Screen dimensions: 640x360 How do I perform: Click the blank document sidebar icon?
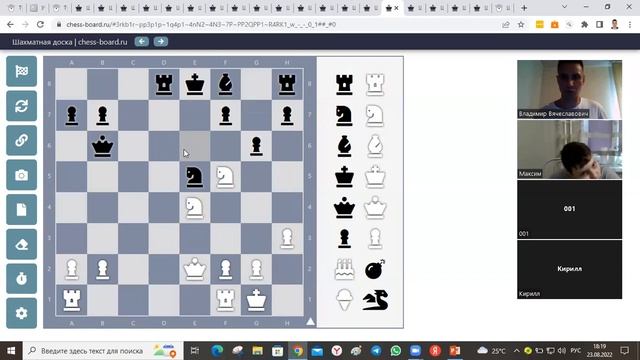tap(22, 210)
